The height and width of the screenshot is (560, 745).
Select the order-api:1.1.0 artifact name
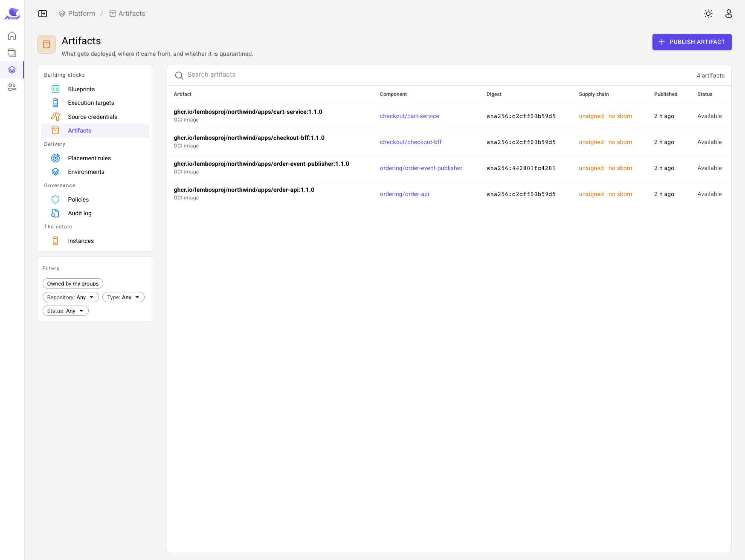244,190
